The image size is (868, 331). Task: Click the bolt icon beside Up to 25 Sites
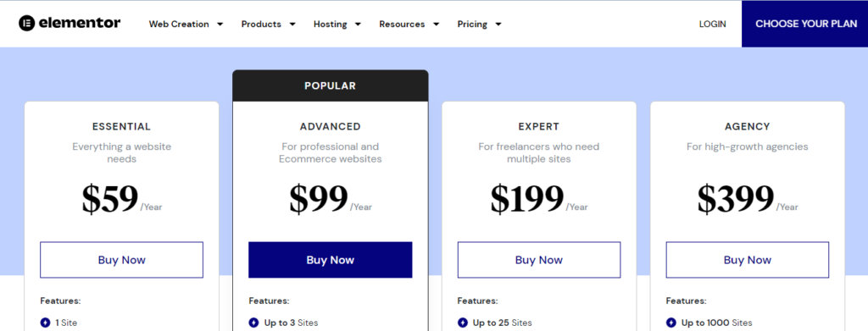pos(462,323)
